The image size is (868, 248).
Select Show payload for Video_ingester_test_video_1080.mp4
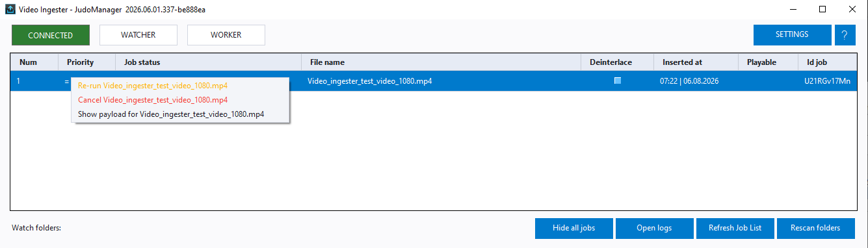coord(171,114)
